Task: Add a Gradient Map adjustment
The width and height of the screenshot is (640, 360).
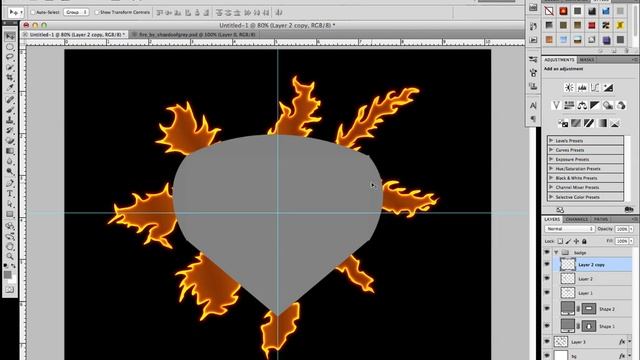Action: tap(602, 123)
